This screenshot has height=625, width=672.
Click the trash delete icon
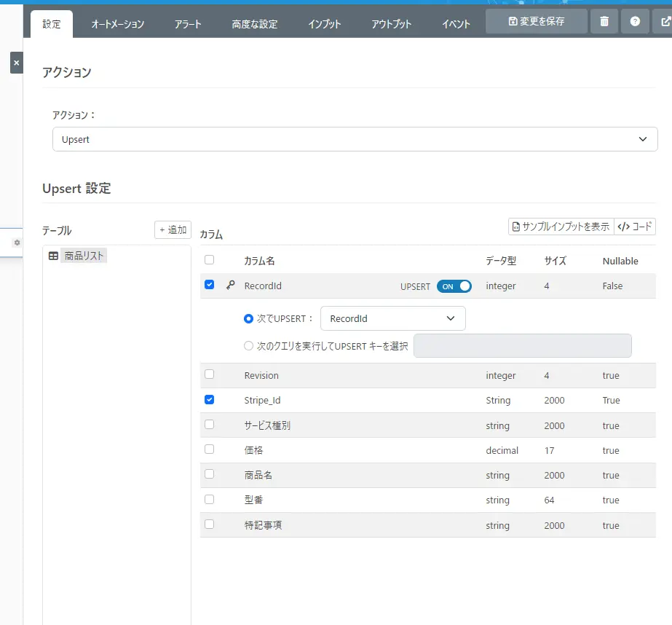pyautogui.click(x=604, y=22)
